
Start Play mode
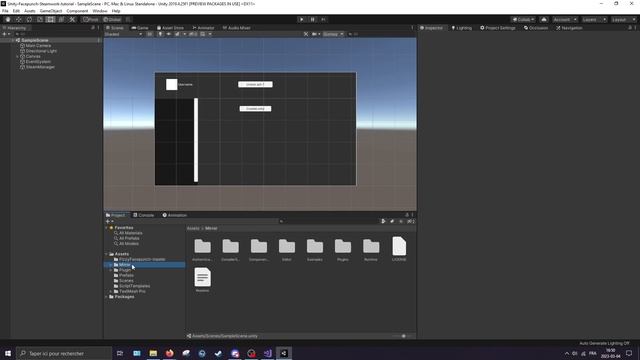(x=302, y=20)
